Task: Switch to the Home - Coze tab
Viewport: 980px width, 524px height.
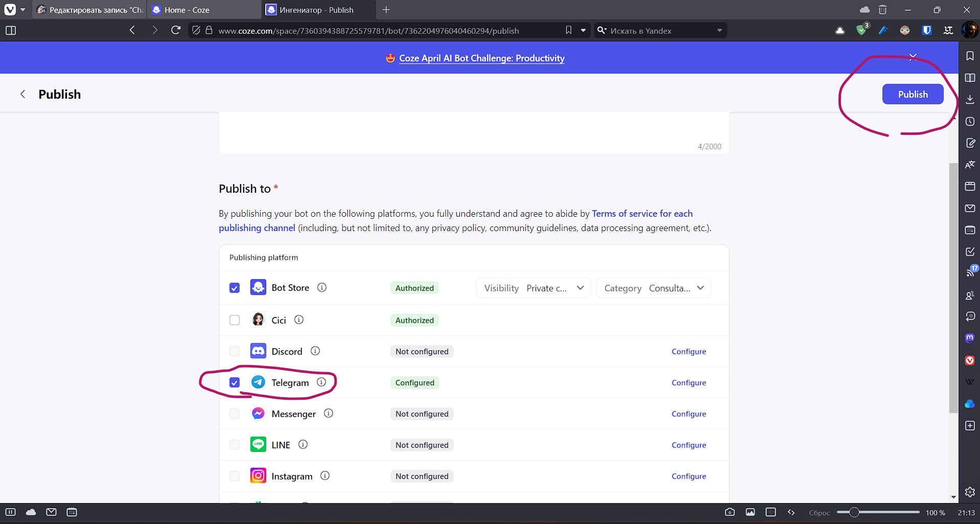Action: click(x=204, y=10)
